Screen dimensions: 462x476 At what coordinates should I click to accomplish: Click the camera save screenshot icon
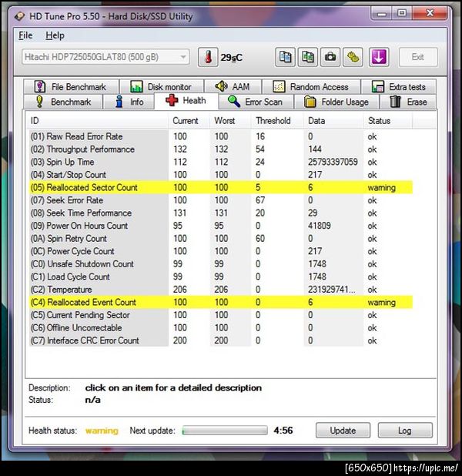(x=330, y=57)
